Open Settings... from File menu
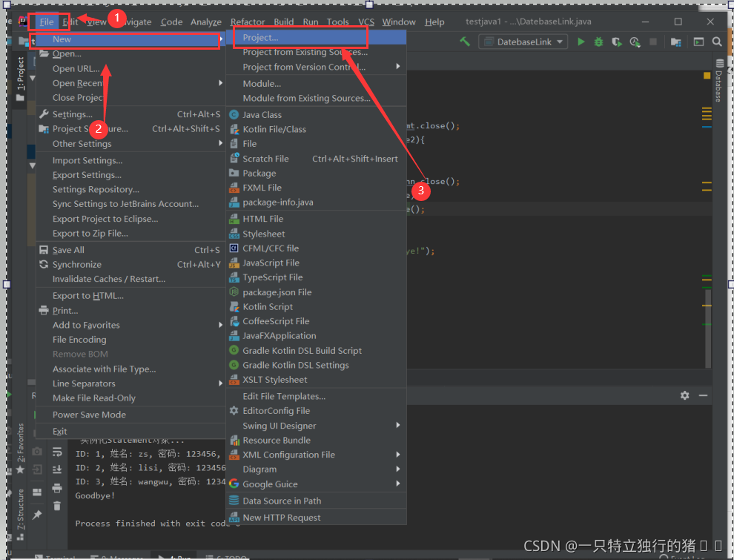Screen dimensions: 734x560 pyautogui.click(x=130, y=114)
